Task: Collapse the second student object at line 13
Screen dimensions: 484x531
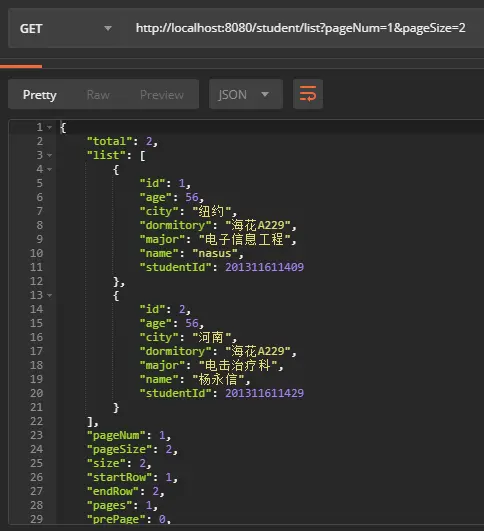Action: pyautogui.click(x=49, y=296)
